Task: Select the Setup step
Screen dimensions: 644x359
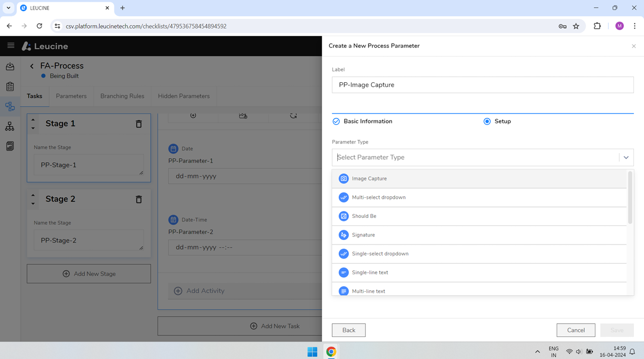Action: (x=497, y=122)
